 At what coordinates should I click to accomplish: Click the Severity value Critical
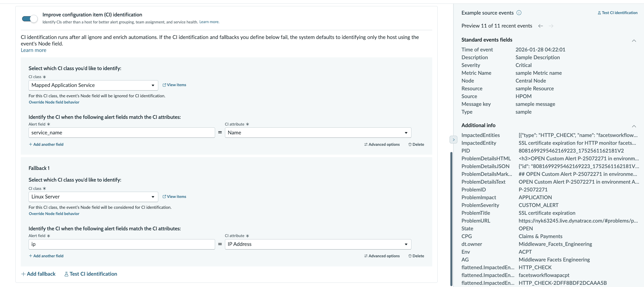click(523, 65)
